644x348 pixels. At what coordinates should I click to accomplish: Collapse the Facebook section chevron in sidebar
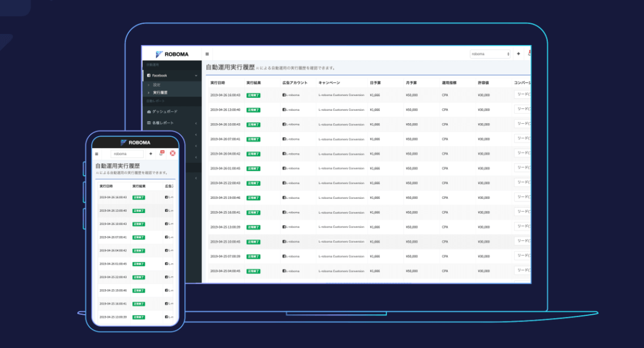point(196,76)
